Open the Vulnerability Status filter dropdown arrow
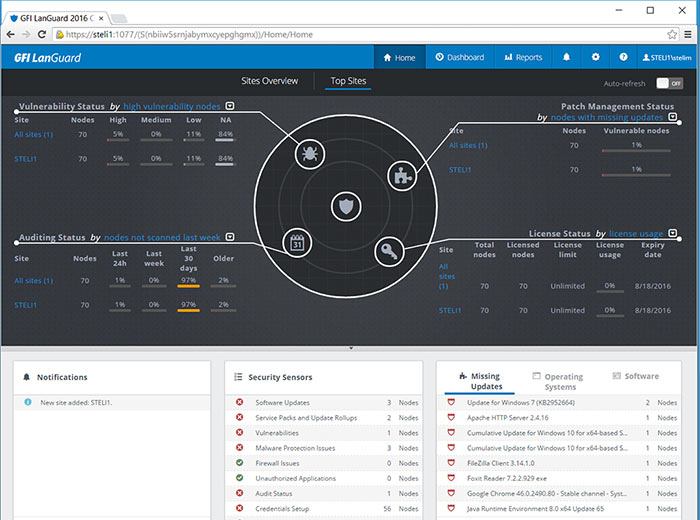 [x=229, y=106]
